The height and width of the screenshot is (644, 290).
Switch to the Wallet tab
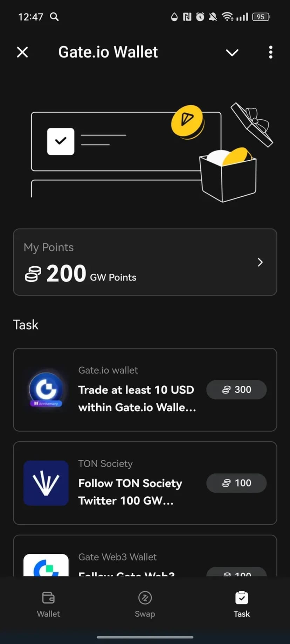(x=48, y=604)
